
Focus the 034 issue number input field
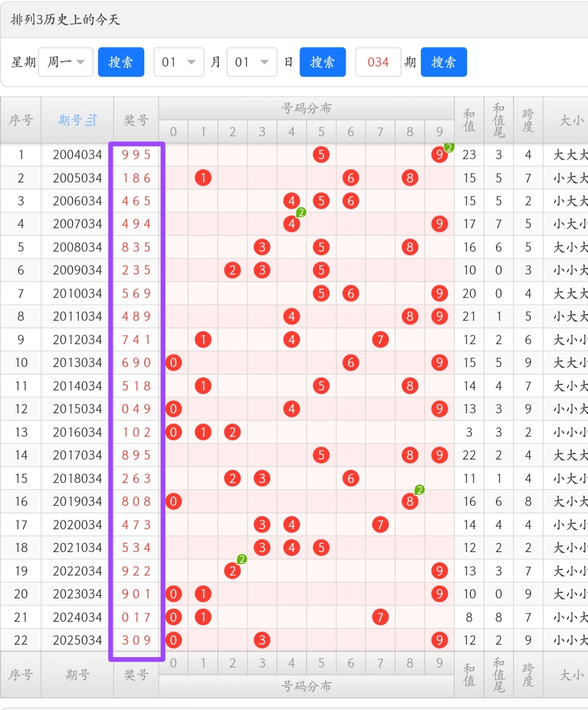(x=378, y=62)
